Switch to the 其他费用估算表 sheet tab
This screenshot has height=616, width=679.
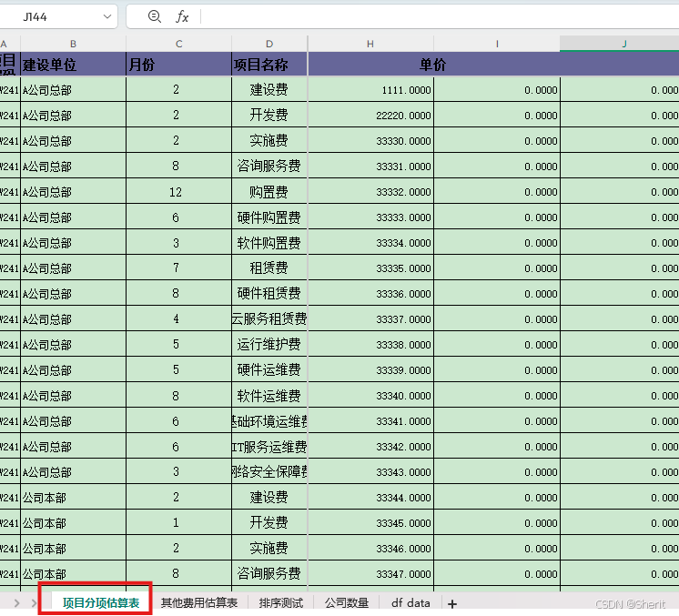click(x=199, y=602)
